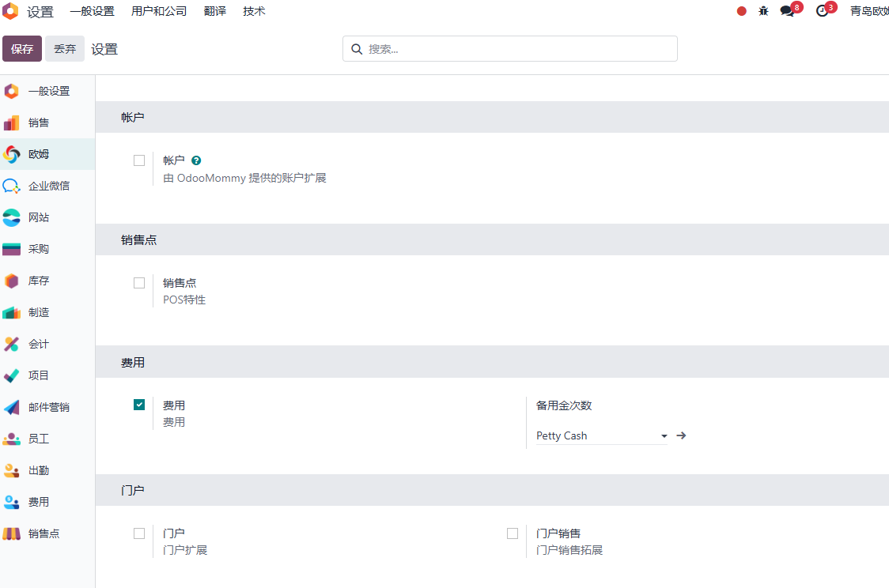The image size is (889, 588).
Task: Open the 用户和公司 top menu
Action: (x=159, y=11)
